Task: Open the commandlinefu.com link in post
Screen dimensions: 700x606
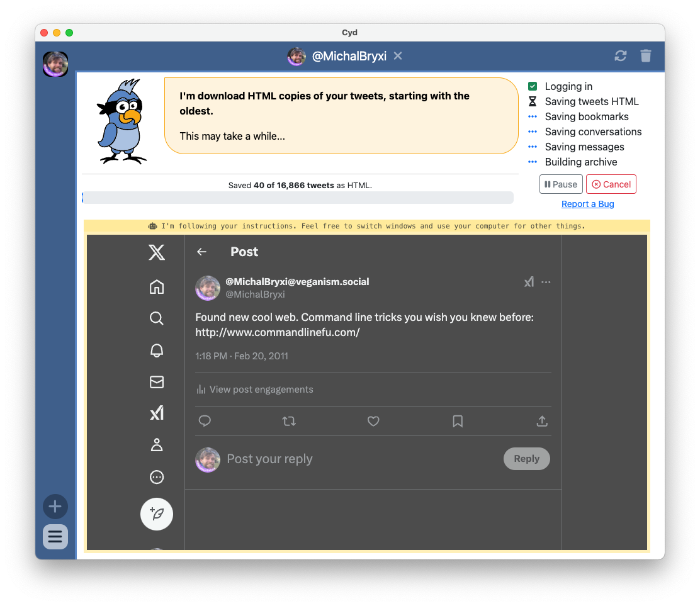Action: (277, 332)
